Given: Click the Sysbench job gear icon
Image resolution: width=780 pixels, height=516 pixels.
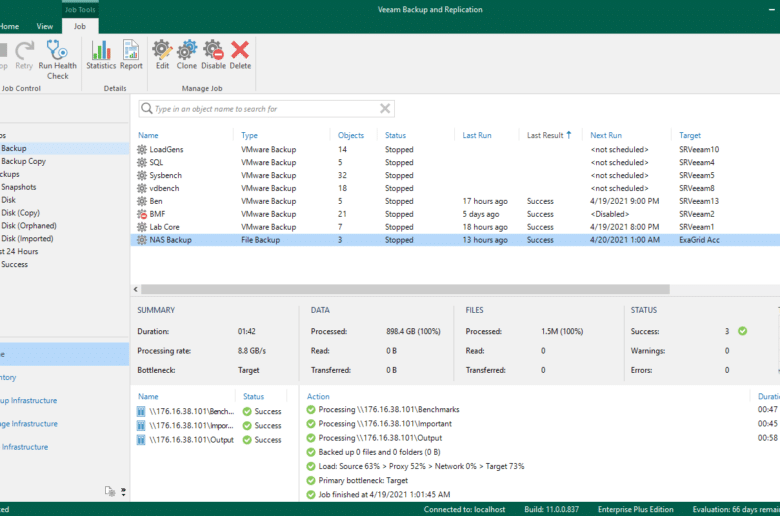Looking at the screenshot, I should [142, 175].
